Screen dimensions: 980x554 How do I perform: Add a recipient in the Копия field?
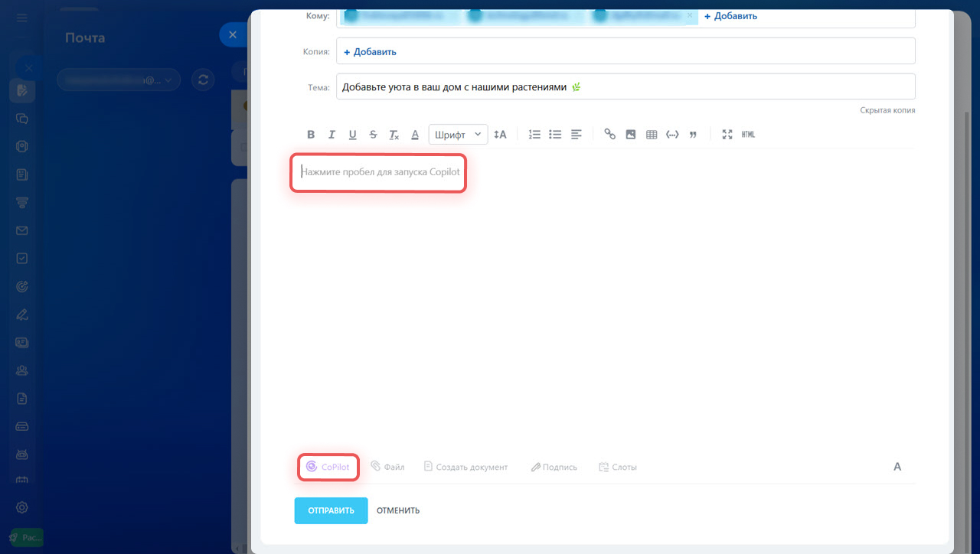point(370,52)
